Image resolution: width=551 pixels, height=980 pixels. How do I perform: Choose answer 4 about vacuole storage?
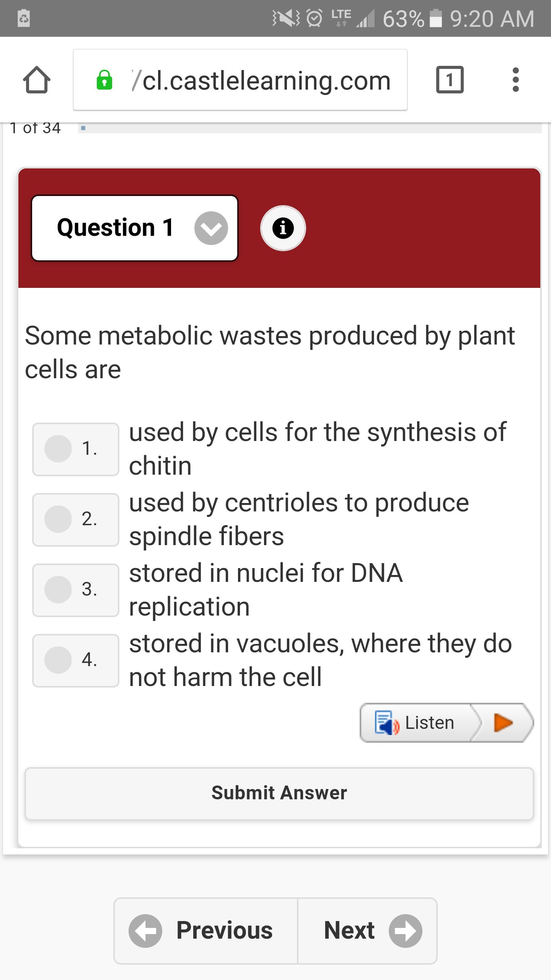(x=58, y=660)
